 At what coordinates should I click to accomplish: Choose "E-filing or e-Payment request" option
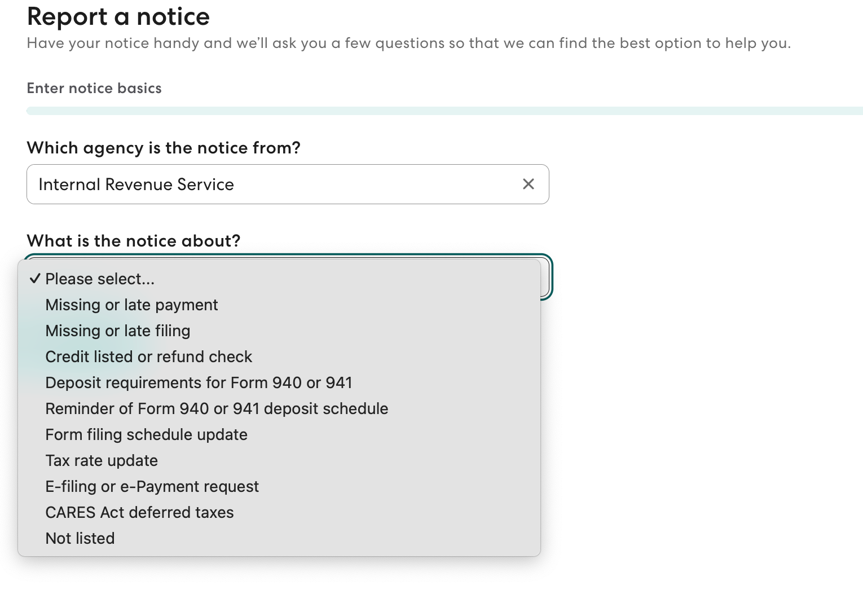tap(152, 486)
